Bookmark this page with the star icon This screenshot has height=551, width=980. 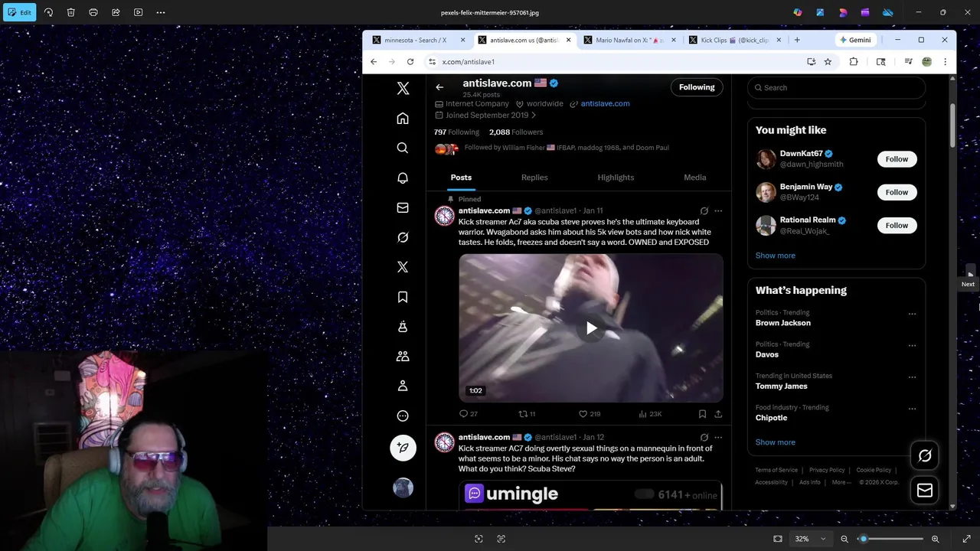click(x=828, y=62)
